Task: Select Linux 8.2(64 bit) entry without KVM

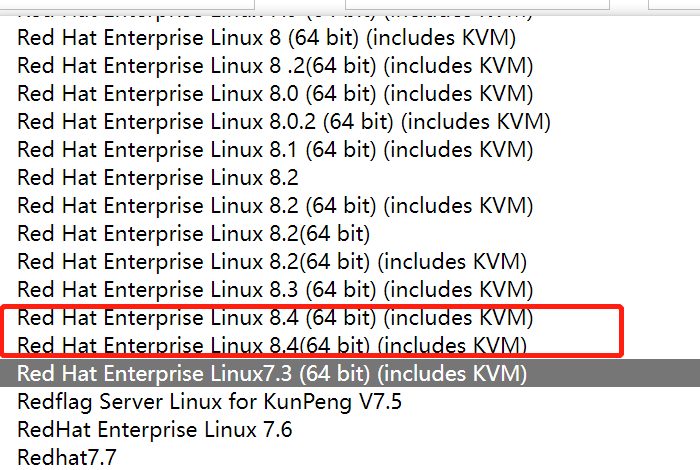Action: [x=194, y=234]
